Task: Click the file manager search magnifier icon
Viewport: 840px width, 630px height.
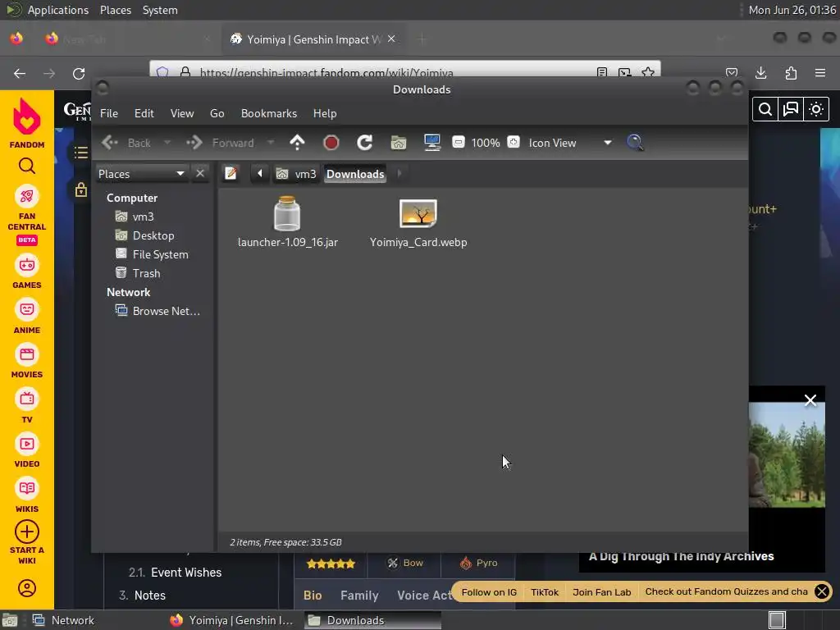Action: pyautogui.click(x=635, y=143)
